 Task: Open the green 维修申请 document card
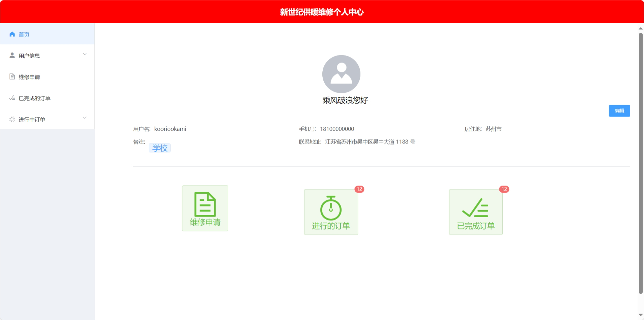click(x=205, y=208)
